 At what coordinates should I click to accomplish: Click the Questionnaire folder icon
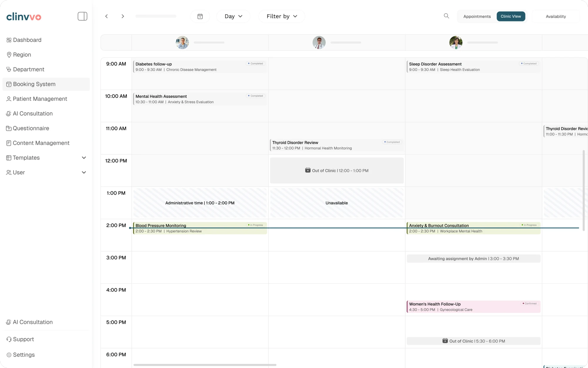[9, 128]
